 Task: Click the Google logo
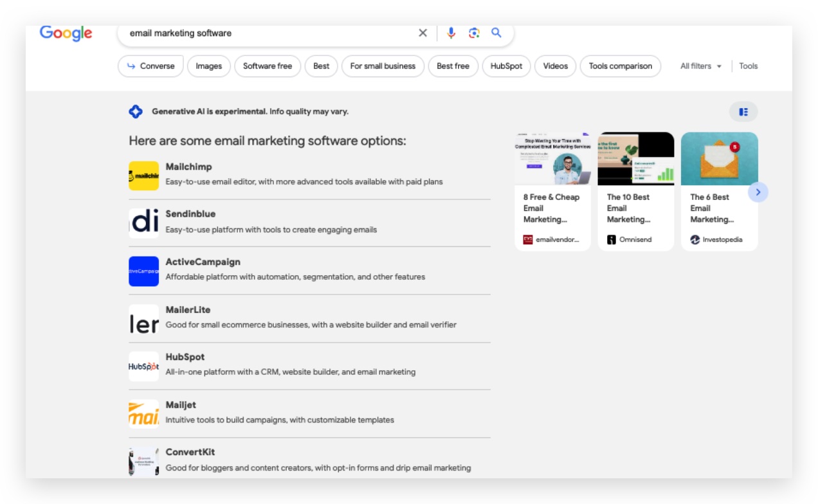point(66,33)
